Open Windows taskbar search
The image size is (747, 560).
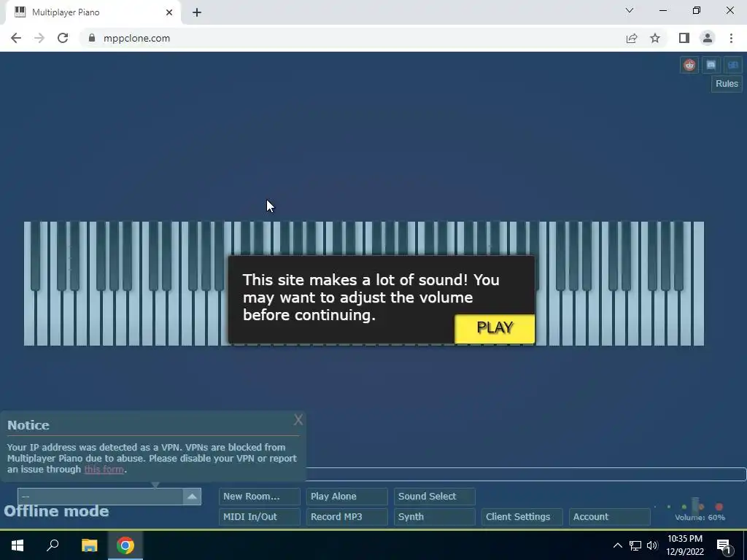click(x=53, y=545)
